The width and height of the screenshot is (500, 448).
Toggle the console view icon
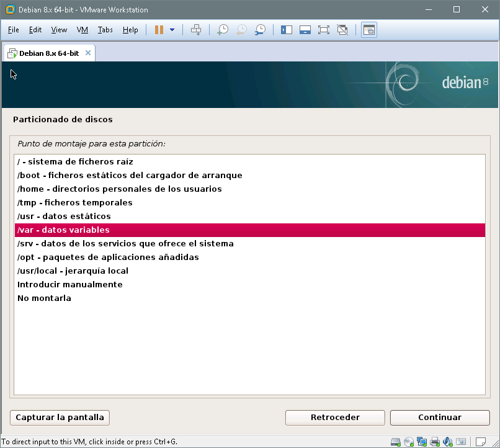point(369,30)
